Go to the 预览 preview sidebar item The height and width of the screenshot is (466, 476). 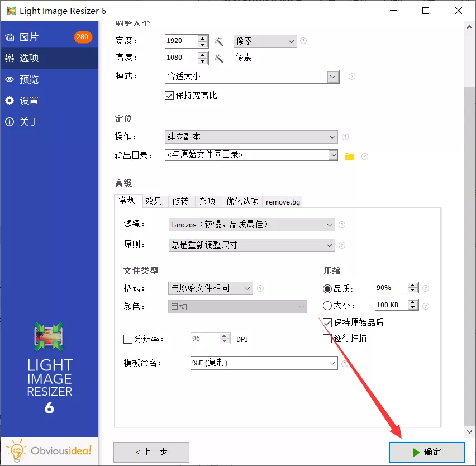[49, 79]
